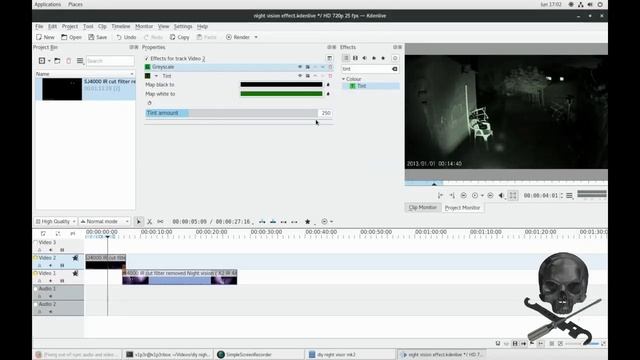640x360 pixels.
Task: Delete the Tint effect
Action: pyautogui.click(x=330, y=76)
